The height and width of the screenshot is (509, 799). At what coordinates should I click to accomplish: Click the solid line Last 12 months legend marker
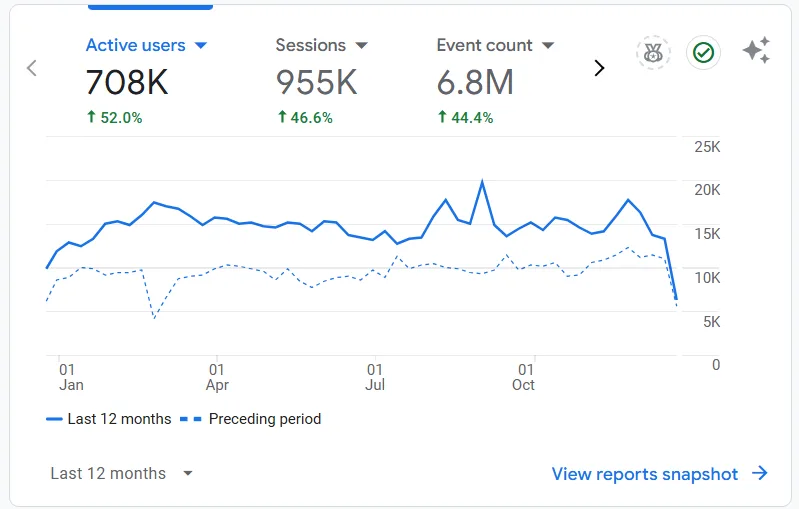(54, 419)
